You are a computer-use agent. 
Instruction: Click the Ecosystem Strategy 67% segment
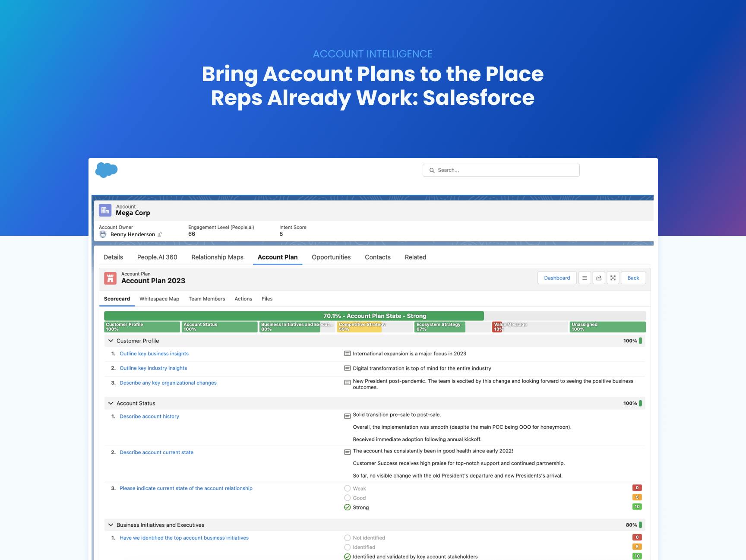(453, 327)
